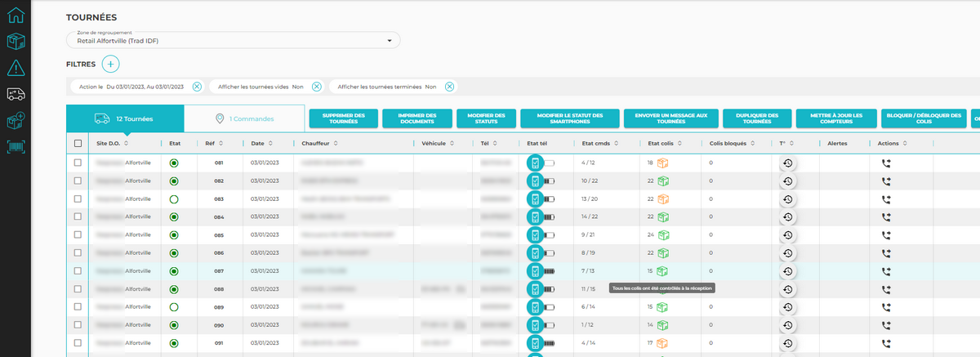Click Envoyer un message aux tournées
980x357 pixels.
[670, 118]
